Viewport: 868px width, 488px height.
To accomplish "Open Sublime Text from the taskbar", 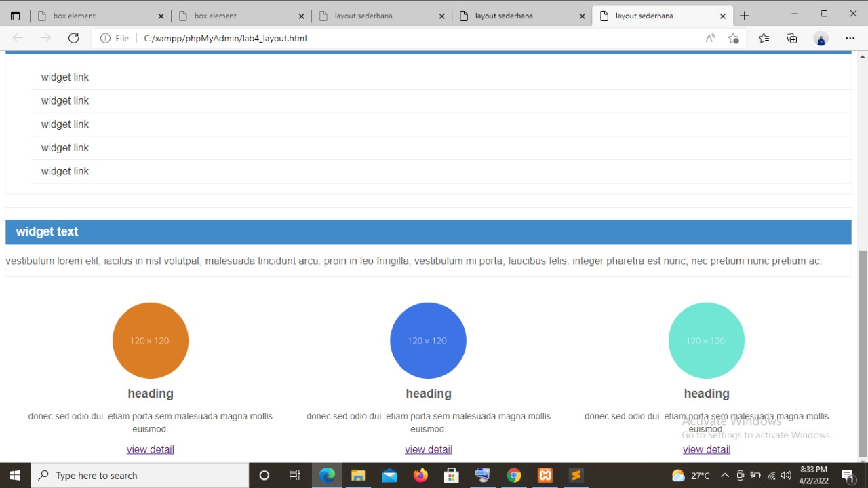I will pyautogui.click(x=576, y=475).
